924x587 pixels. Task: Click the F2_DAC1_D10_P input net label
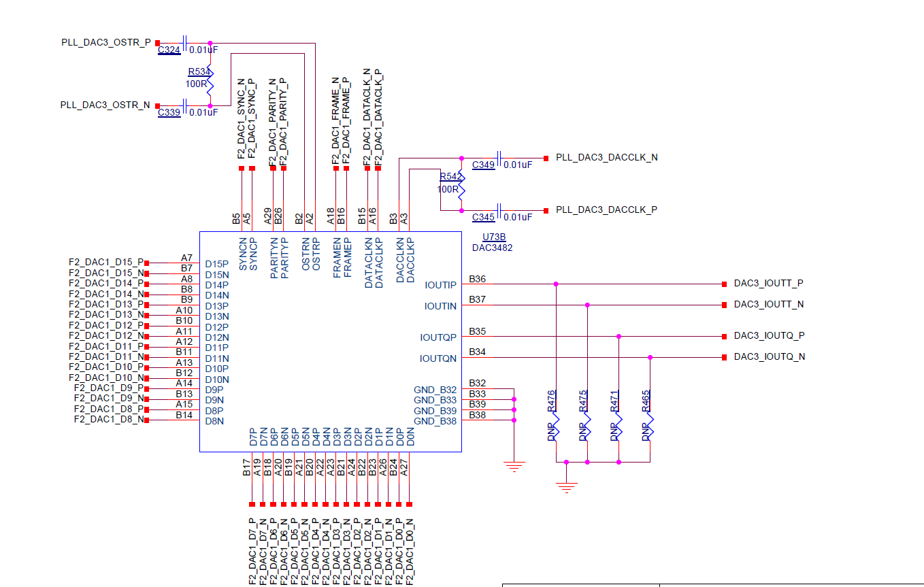click(x=106, y=367)
